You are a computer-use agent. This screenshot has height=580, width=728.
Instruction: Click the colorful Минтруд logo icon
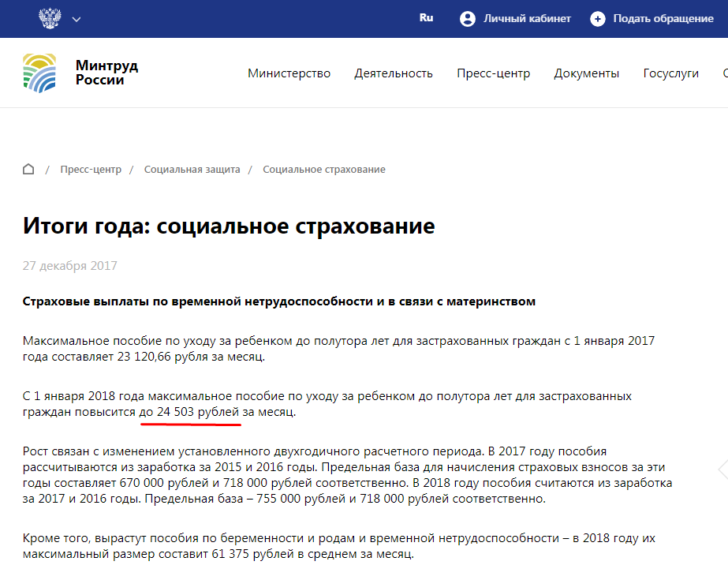pyautogui.click(x=39, y=73)
